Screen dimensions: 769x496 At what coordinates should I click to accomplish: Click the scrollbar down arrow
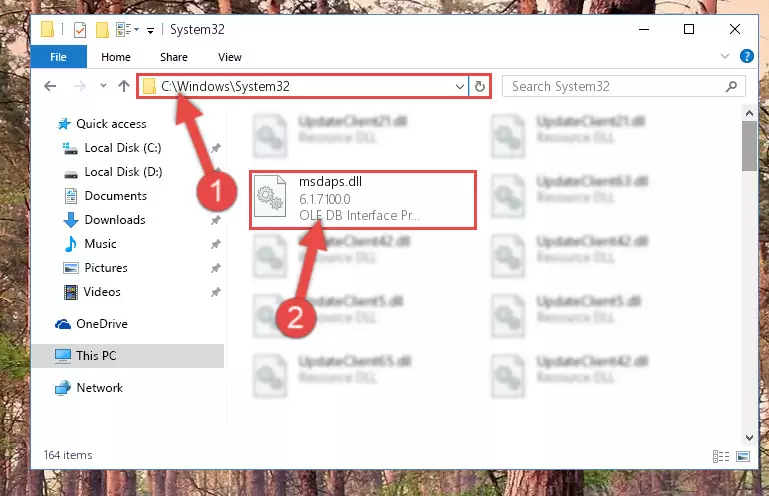coord(749,437)
